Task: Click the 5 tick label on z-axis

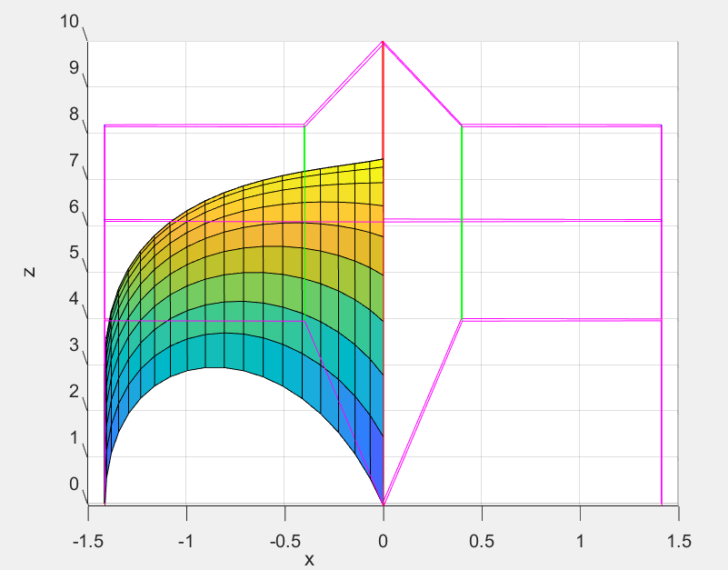Action: coord(75,253)
